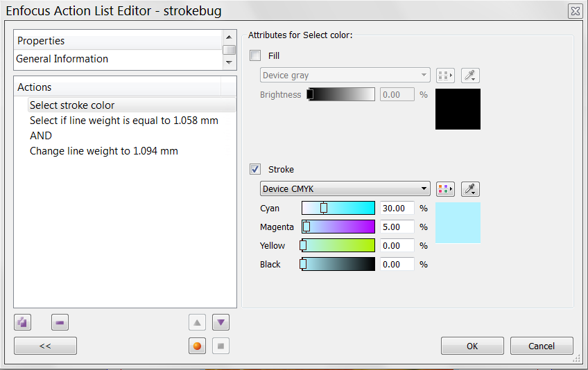Viewport: 588px width, 370px height.
Task: Click the Properties list header
Action: click(119, 40)
